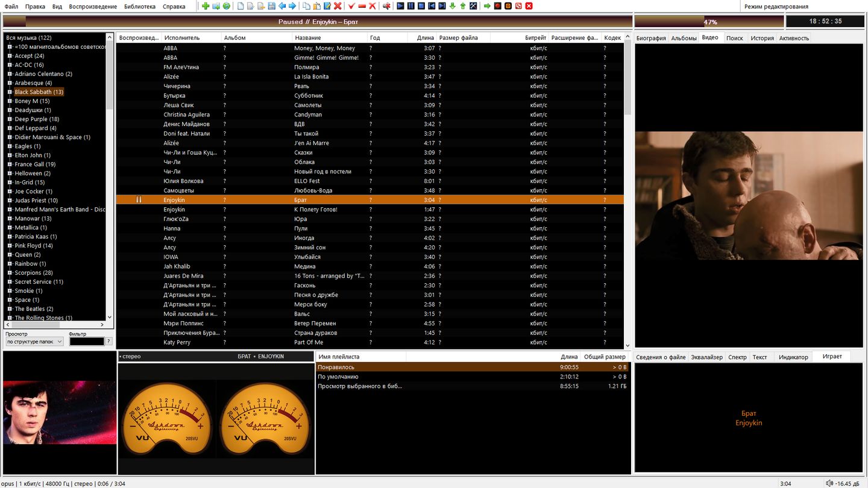Open the Эквалайзер tab
The image size is (868, 488).
(706, 357)
